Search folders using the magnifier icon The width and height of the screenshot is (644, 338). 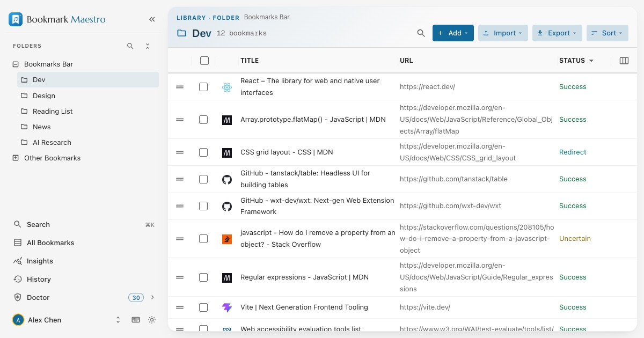coord(130,46)
